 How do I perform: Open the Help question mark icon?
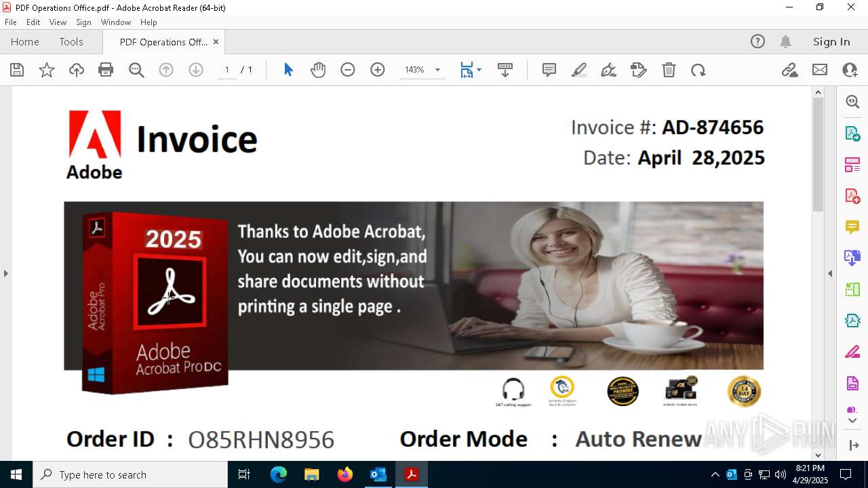point(757,41)
